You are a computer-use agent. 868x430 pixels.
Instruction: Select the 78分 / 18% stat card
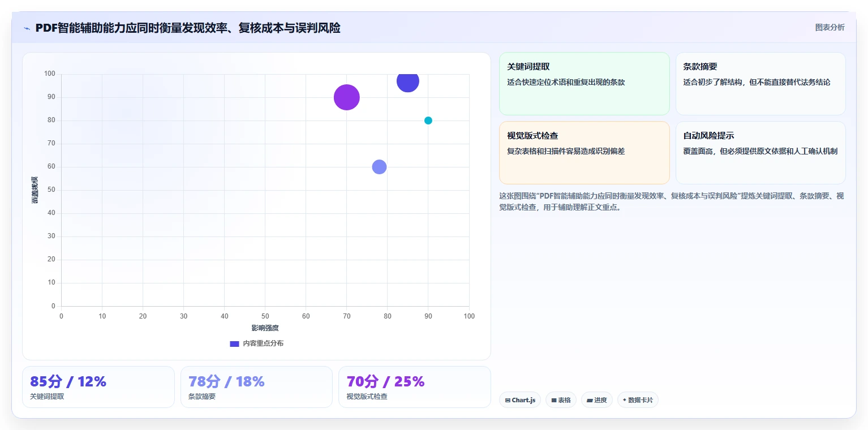[256, 387]
